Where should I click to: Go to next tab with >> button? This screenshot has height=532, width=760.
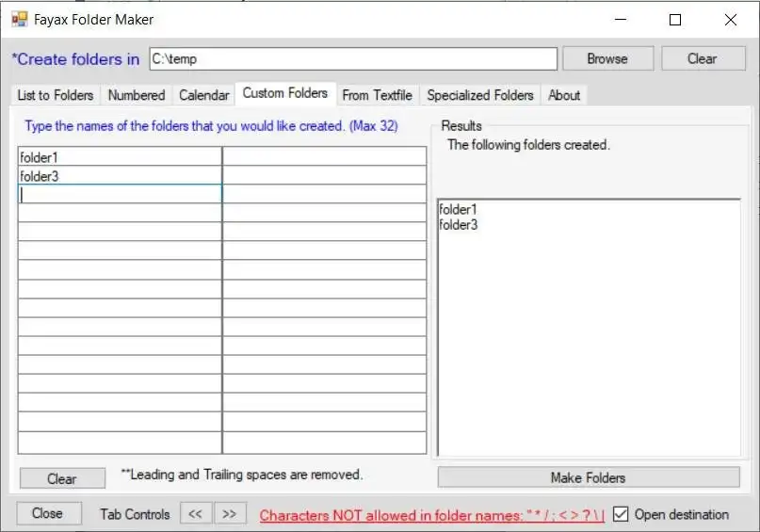coord(229,513)
